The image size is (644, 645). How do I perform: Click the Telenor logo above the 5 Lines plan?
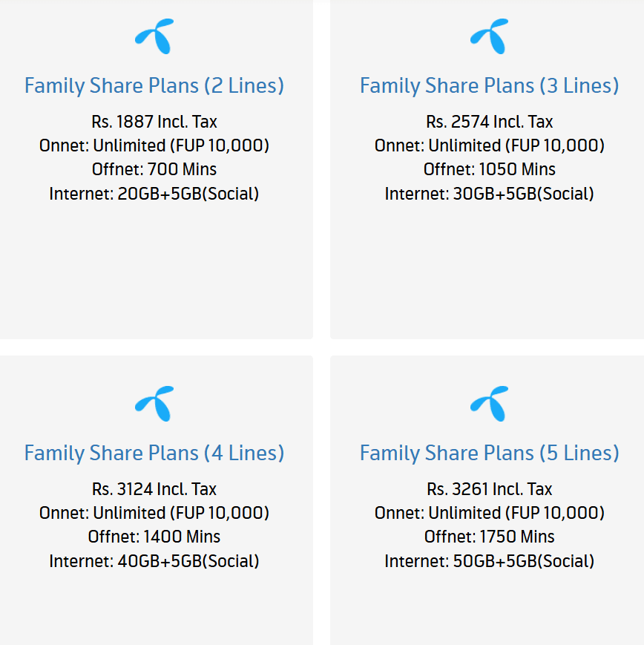click(x=490, y=403)
